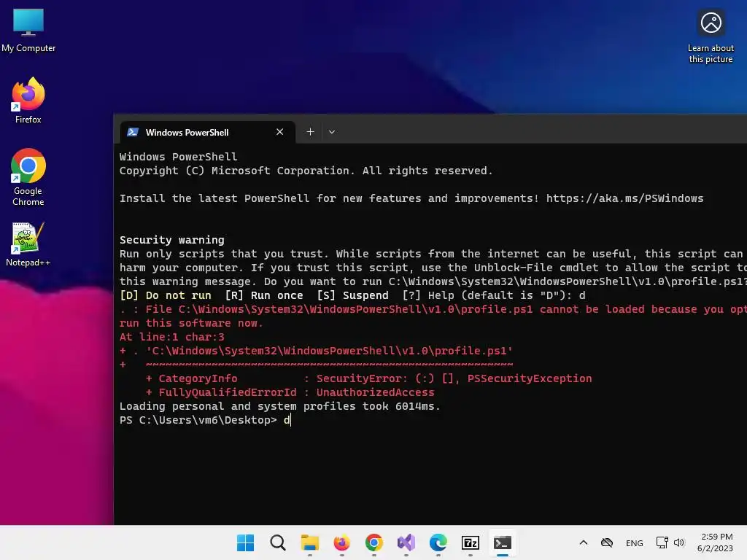The width and height of the screenshot is (747, 560).
Task: Switch to Firefox in taskbar
Action: tap(341, 542)
